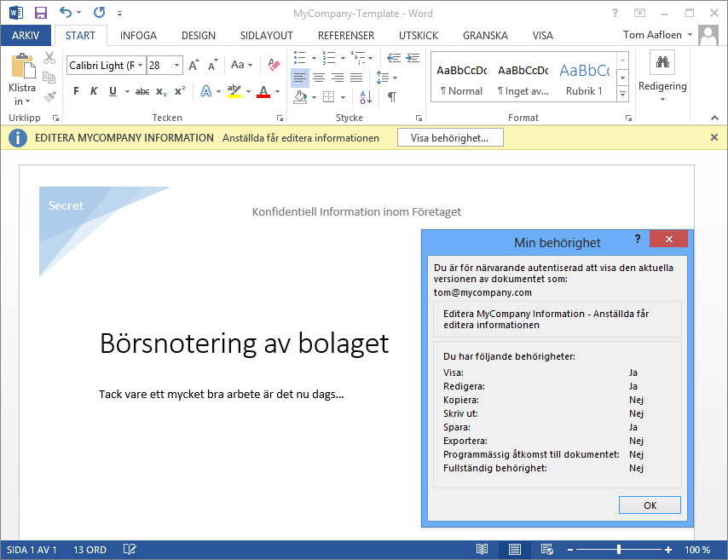This screenshot has height=560, width=728.
Task: Click the zoom slider in the status bar
Action: point(618,550)
